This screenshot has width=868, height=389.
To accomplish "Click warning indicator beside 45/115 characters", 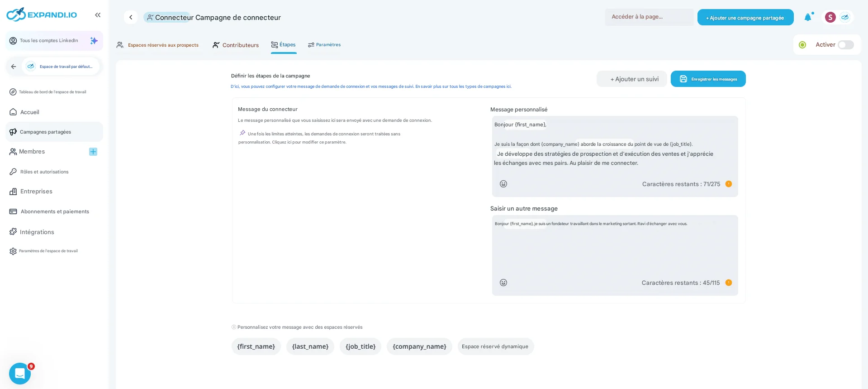I will click(x=729, y=283).
